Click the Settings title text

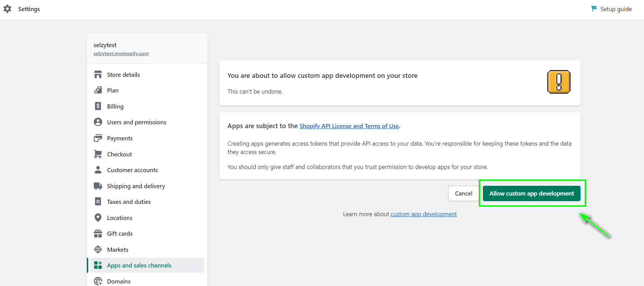[29, 9]
